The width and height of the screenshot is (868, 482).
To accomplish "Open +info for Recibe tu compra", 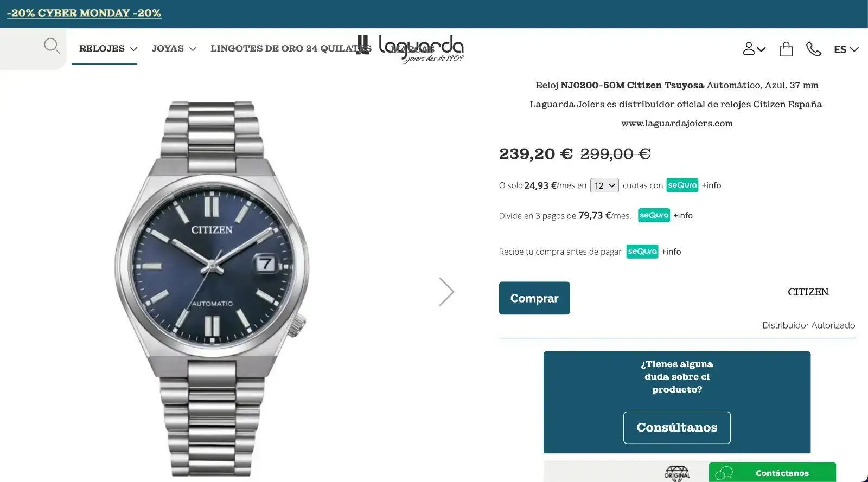I will pyautogui.click(x=671, y=252).
